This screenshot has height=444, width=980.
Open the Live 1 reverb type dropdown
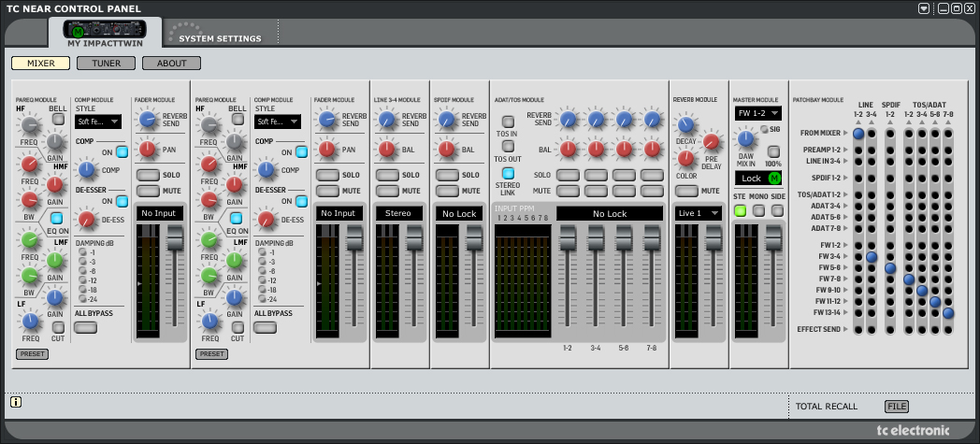[699, 213]
